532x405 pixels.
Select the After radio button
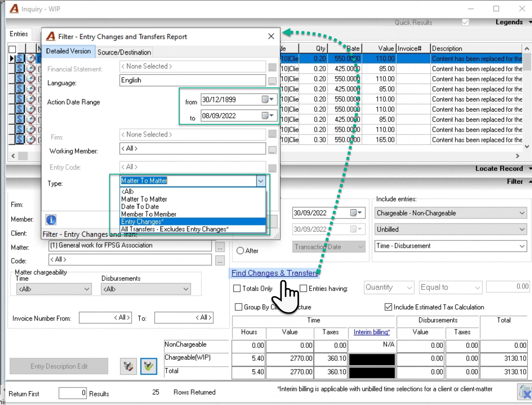coord(240,251)
